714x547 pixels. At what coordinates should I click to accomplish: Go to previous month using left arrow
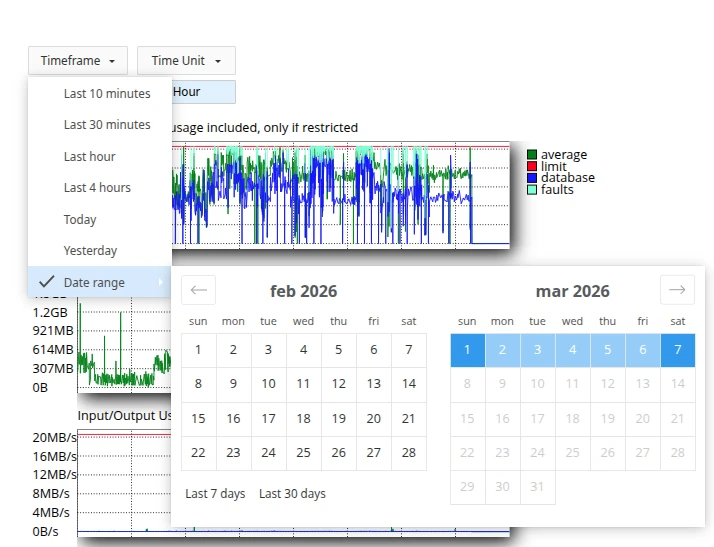(198, 290)
